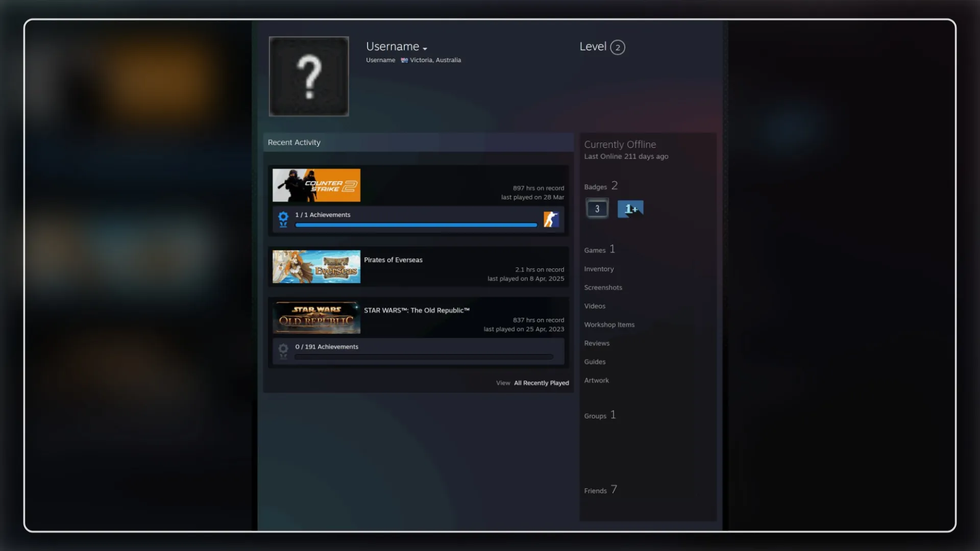
Task: Click the question-mark profile avatar
Action: coord(309,77)
